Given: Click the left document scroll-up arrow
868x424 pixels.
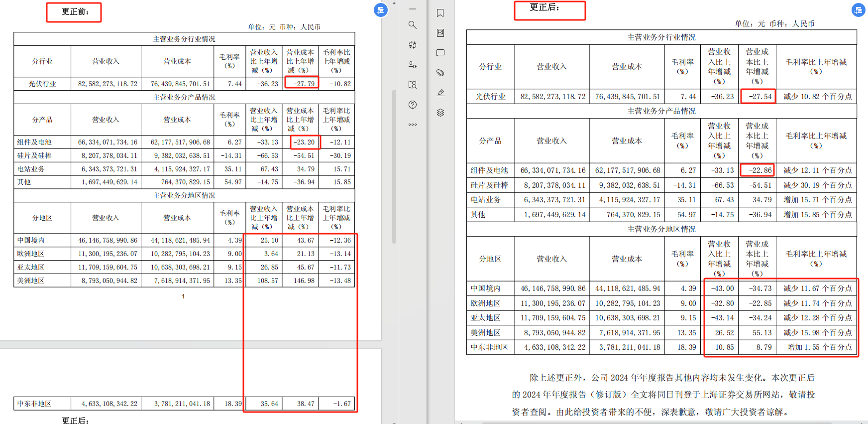Looking at the screenshot, I should [394, 3].
